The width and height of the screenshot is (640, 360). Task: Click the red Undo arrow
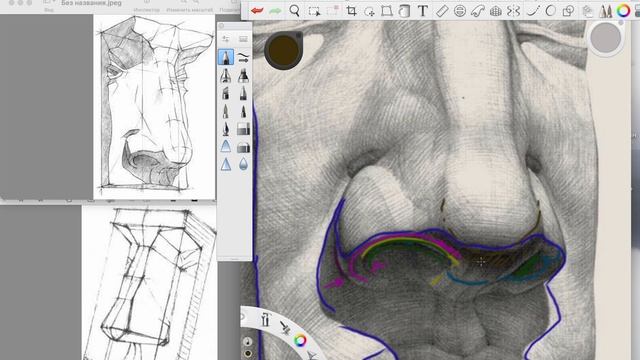[257, 11]
